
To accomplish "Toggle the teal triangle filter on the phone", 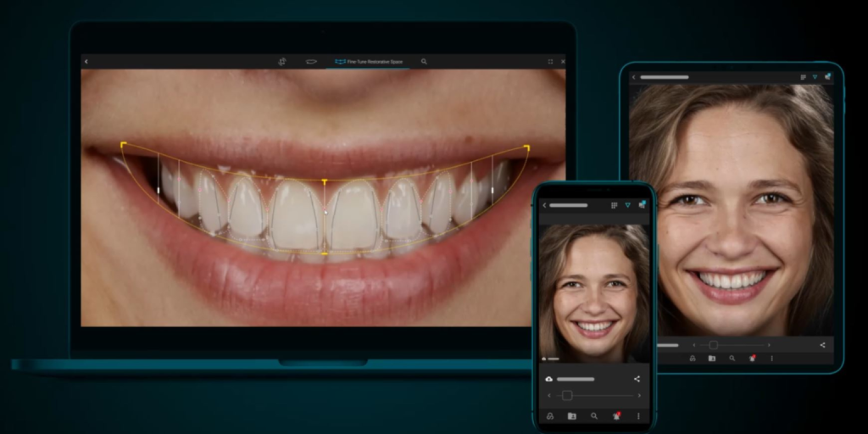I will click(x=627, y=205).
